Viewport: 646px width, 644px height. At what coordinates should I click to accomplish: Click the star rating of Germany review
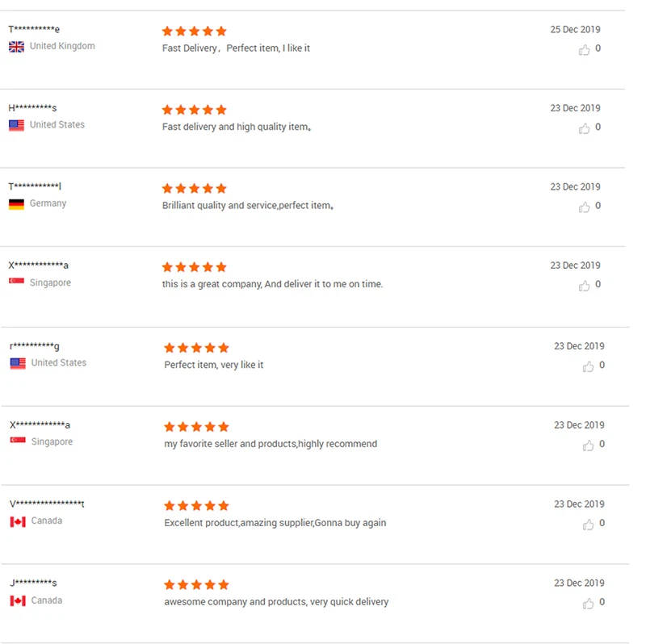pos(194,188)
